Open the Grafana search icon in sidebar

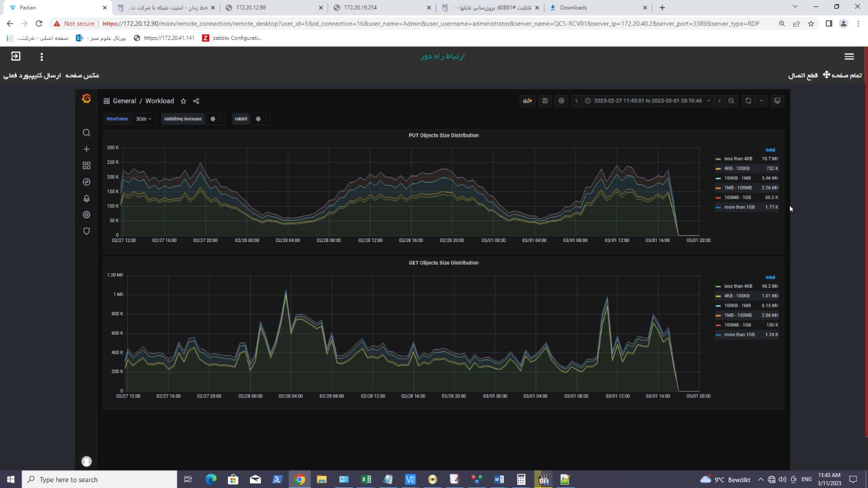tap(87, 133)
